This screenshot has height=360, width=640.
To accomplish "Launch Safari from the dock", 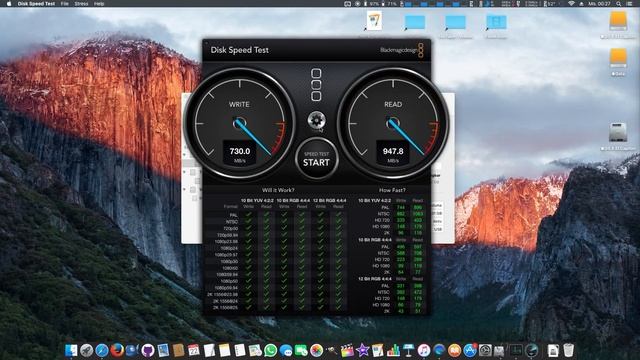I will coord(102,350).
